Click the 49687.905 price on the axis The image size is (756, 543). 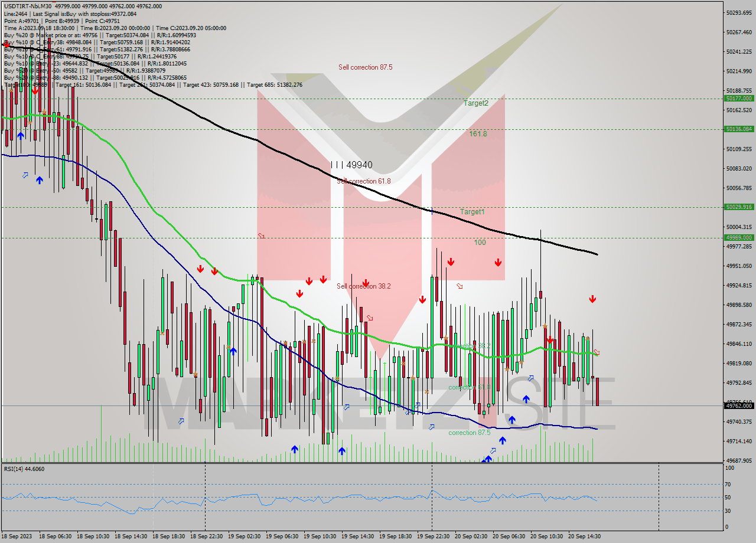[739, 460]
